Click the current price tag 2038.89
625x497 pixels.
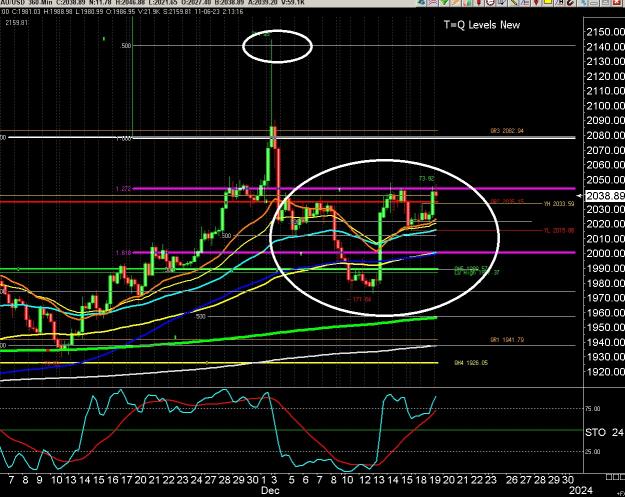tap(605, 196)
